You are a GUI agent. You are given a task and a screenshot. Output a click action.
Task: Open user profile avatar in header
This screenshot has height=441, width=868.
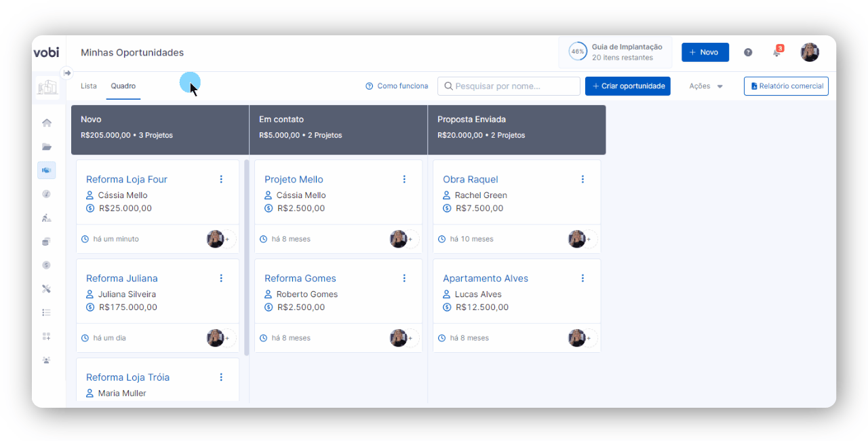[x=810, y=52]
